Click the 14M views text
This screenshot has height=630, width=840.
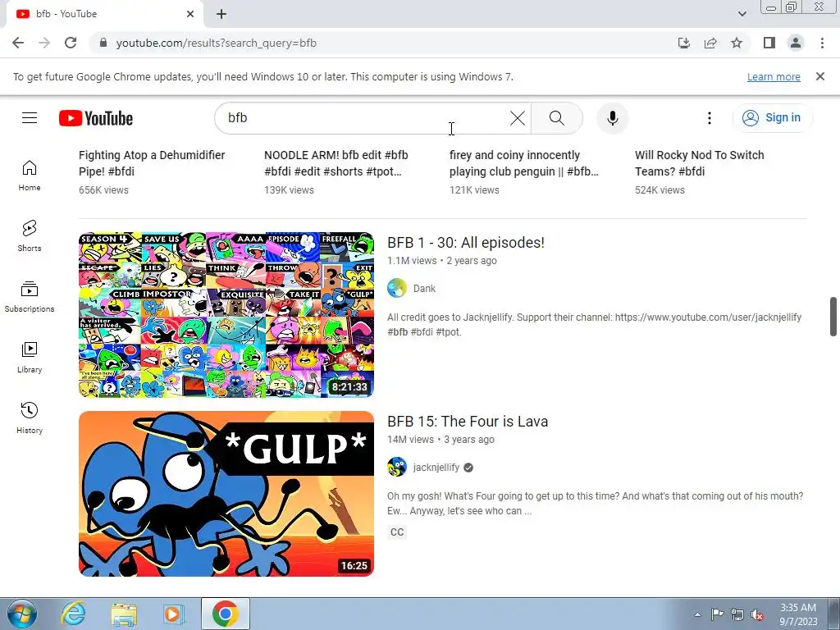click(x=410, y=440)
